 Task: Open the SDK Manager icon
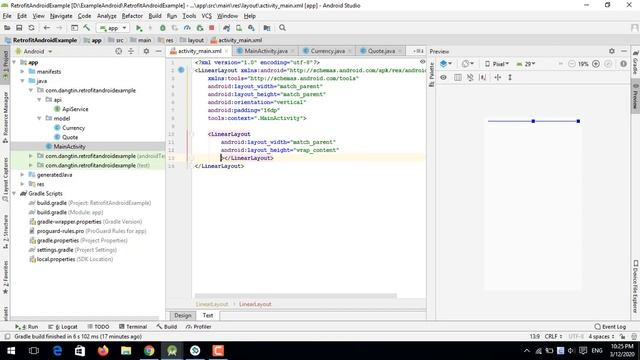pos(251,28)
